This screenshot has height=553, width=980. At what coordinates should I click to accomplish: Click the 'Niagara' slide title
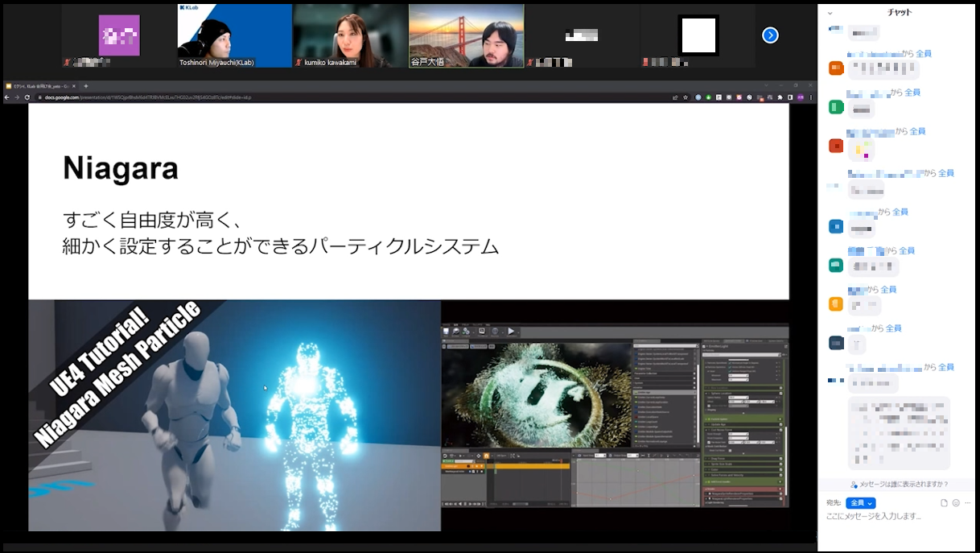121,168
